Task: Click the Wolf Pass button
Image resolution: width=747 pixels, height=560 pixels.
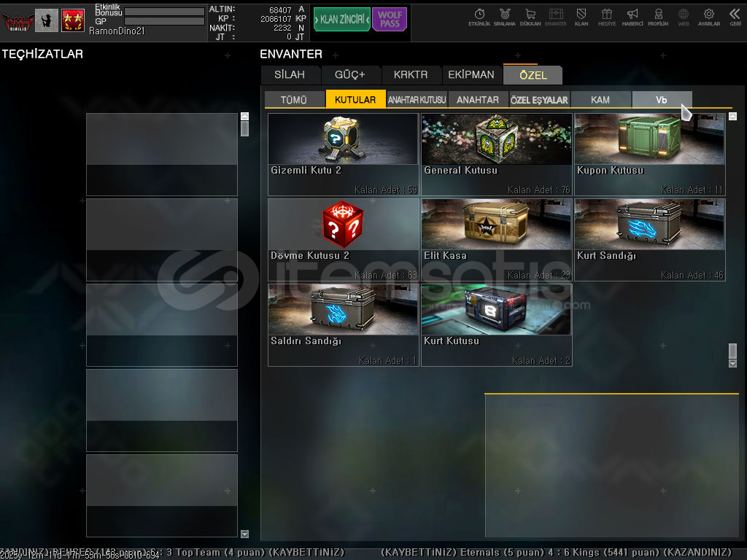Action: coord(390,20)
